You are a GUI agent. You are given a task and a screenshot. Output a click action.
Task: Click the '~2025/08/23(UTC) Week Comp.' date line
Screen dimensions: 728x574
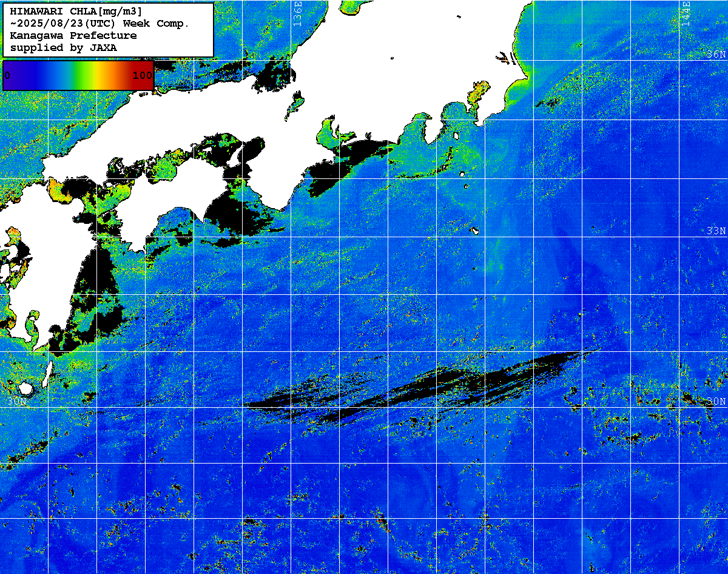coord(100,24)
